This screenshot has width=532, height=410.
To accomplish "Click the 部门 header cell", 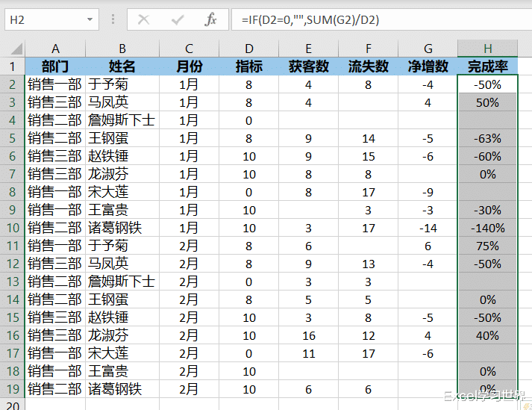I will (55, 66).
